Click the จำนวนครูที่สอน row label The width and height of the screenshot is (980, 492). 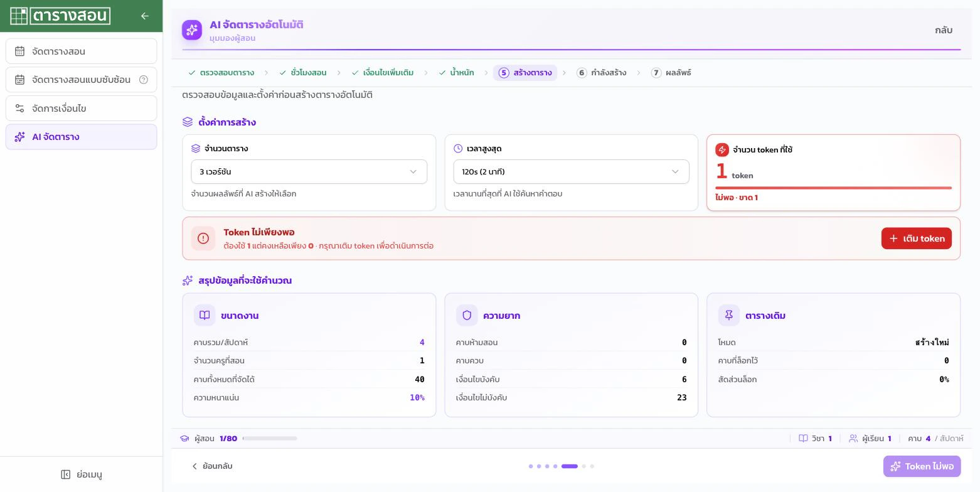pyautogui.click(x=219, y=361)
